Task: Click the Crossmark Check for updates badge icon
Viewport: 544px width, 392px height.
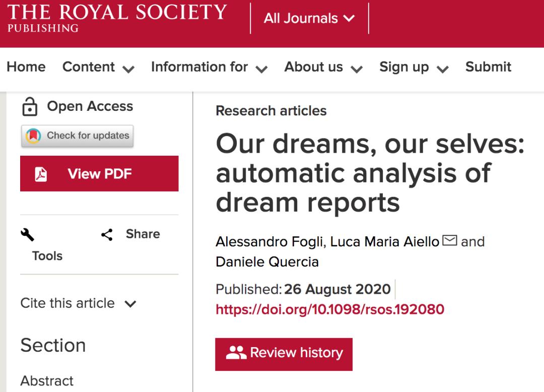Action: pyautogui.click(x=34, y=136)
